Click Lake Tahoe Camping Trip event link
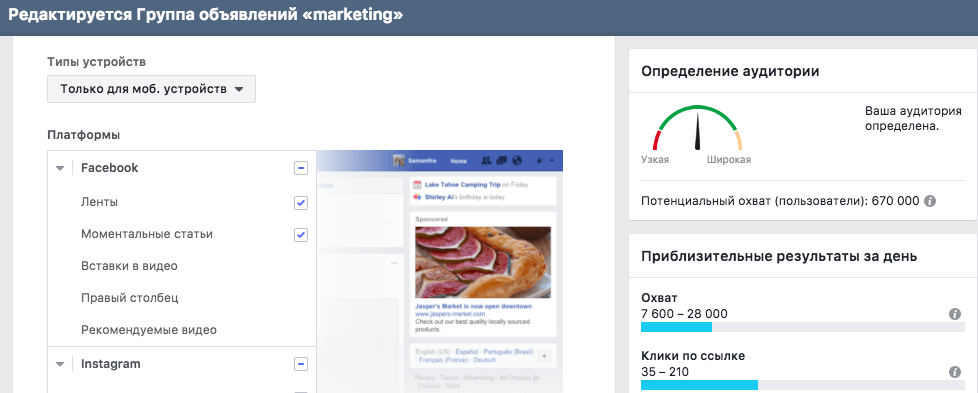The height and width of the screenshot is (393, 978). point(462,185)
